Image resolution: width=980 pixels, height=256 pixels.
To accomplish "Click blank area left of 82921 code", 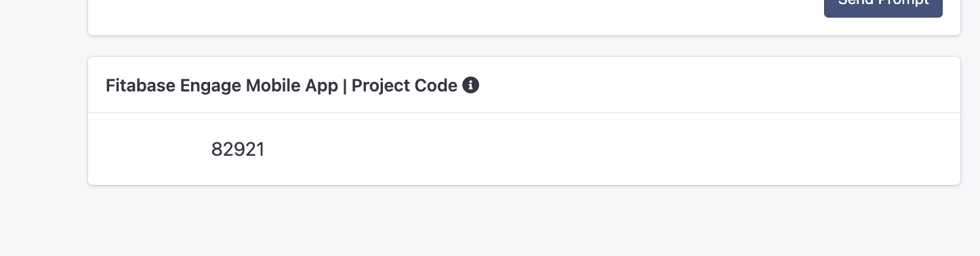I will [149, 149].
